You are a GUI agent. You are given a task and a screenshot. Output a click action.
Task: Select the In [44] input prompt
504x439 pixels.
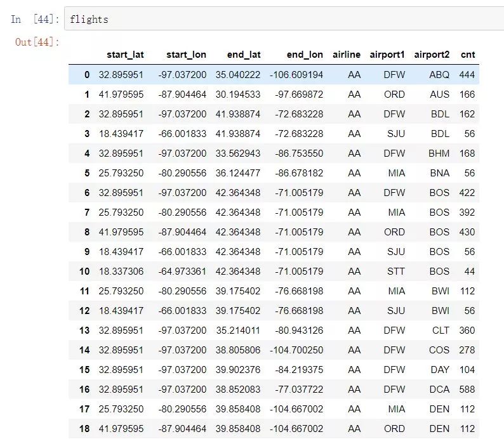tap(35, 19)
